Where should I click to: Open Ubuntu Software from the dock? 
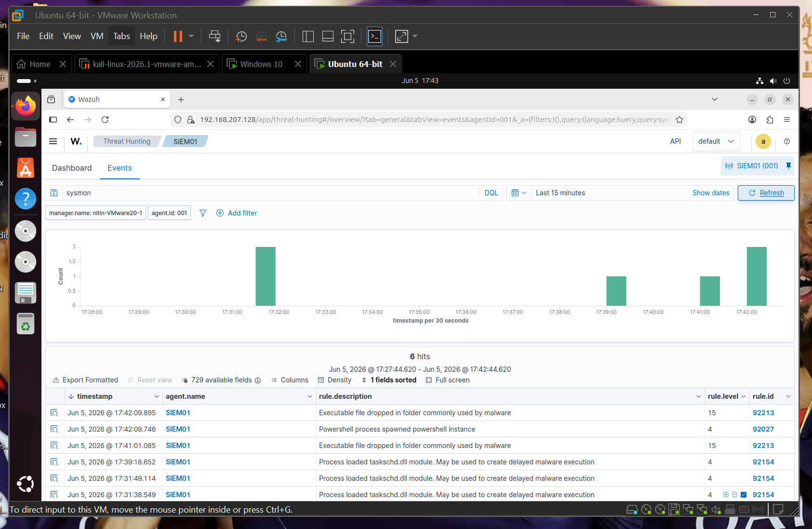[26, 168]
